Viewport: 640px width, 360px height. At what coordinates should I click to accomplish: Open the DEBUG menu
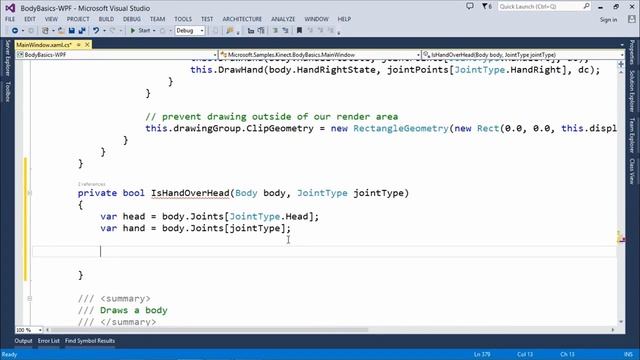click(132, 19)
